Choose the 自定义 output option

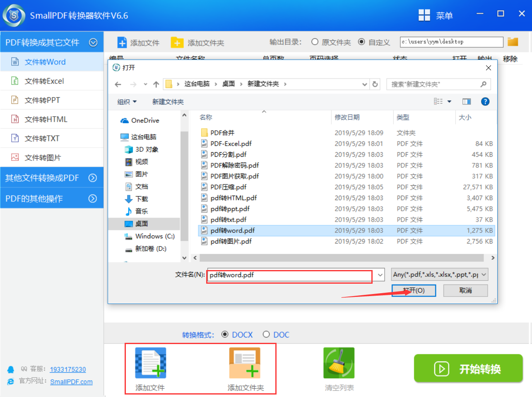coord(361,42)
